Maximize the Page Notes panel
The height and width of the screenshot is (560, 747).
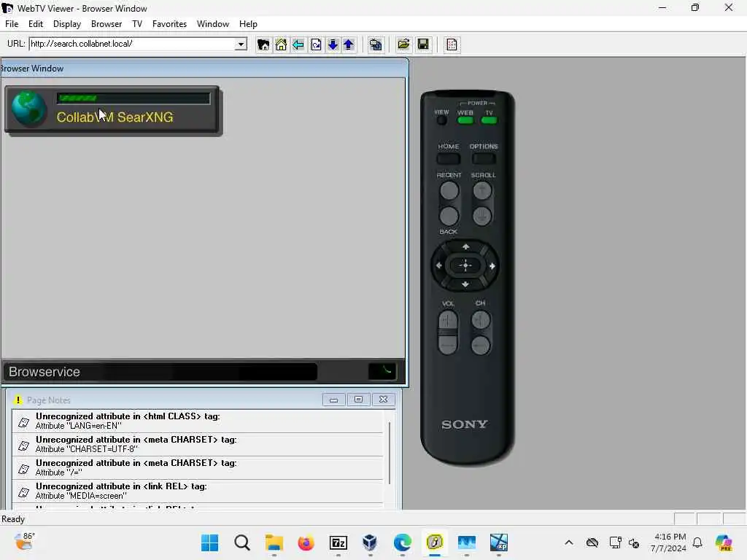click(x=358, y=400)
